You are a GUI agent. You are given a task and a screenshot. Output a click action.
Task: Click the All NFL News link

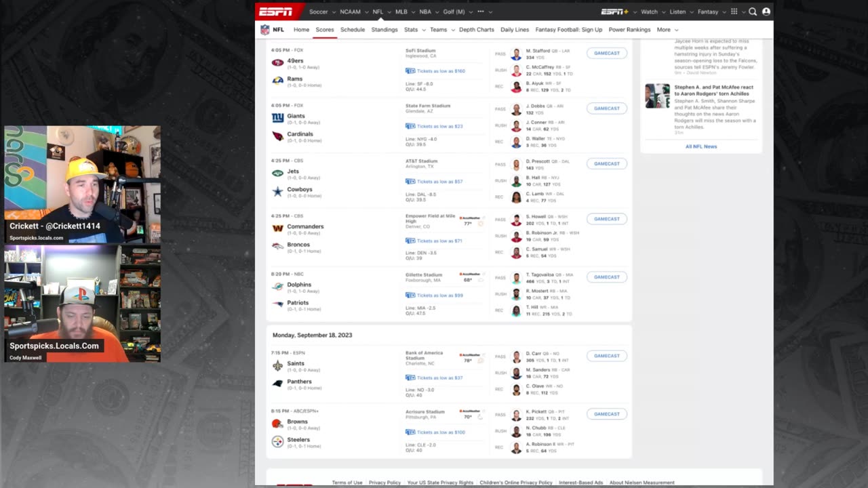coord(701,146)
